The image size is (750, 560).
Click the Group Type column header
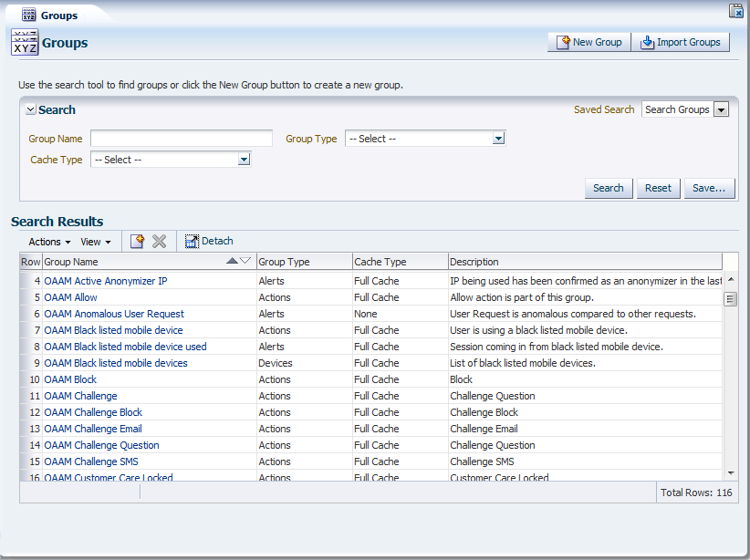(x=305, y=262)
